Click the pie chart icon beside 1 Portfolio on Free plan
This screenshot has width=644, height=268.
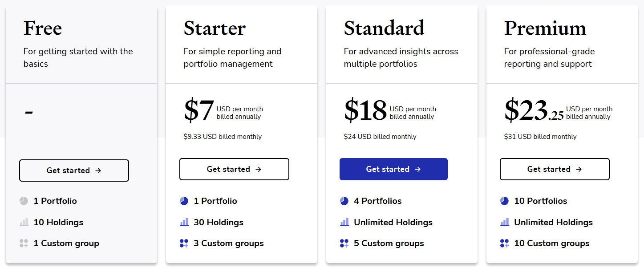(x=24, y=201)
